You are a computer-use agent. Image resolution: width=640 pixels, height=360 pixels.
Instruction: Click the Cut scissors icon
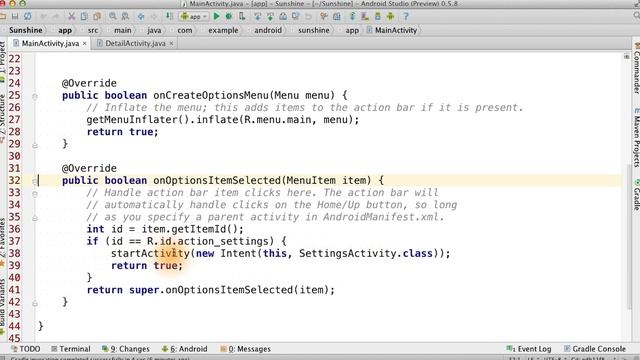71,16
